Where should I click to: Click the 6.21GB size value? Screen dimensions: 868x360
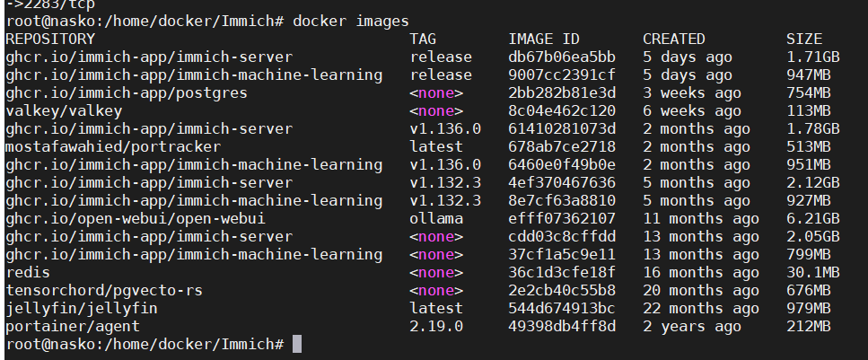point(812,218)
